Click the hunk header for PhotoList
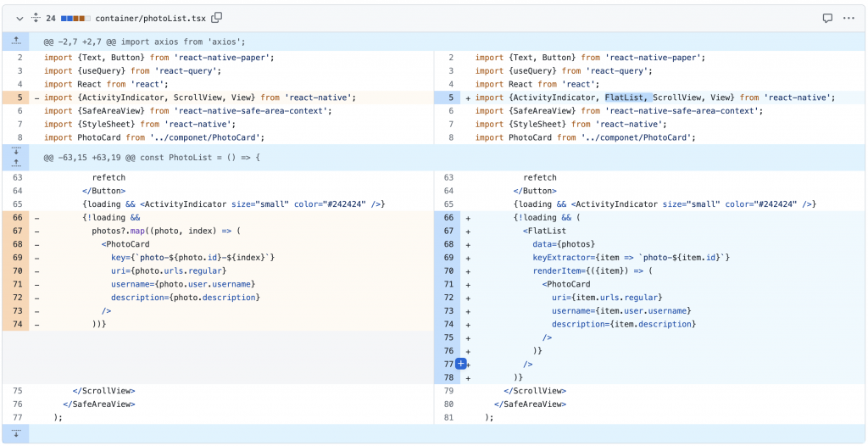The height and width of the screenshot is (446, 868). (x=152, y=157)
